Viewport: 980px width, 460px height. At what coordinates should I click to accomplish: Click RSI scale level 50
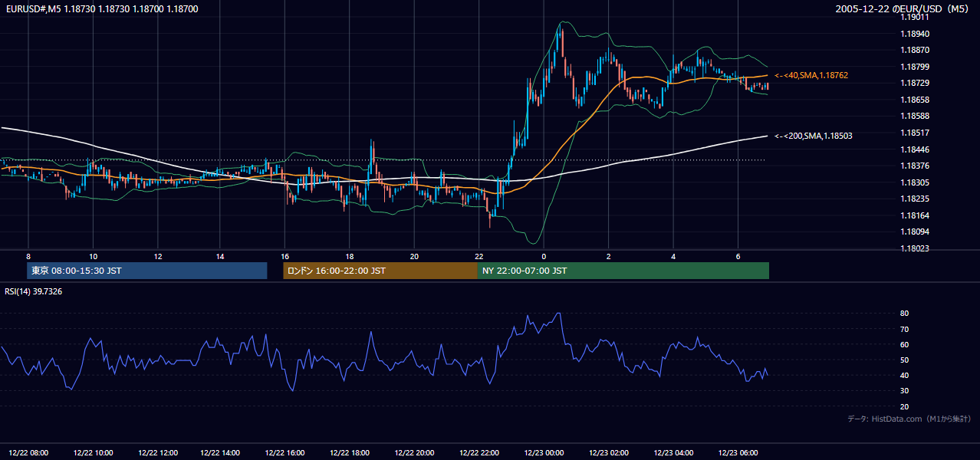[905, 360]
